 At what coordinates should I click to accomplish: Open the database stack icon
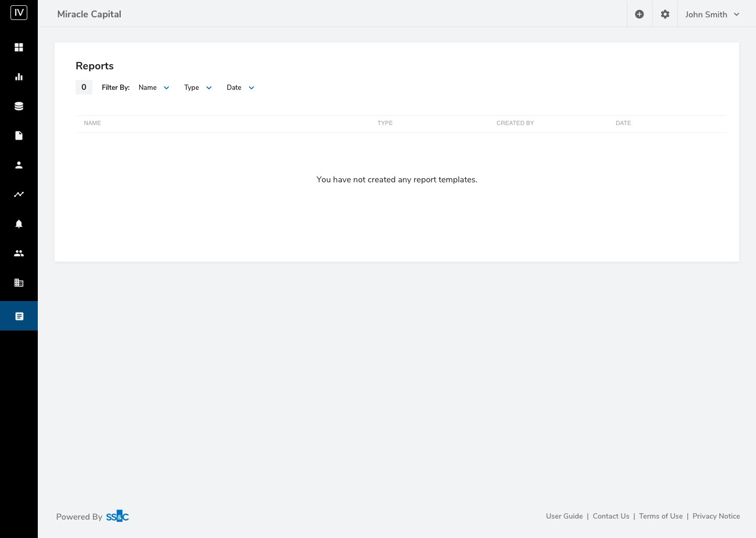point(19,106)
